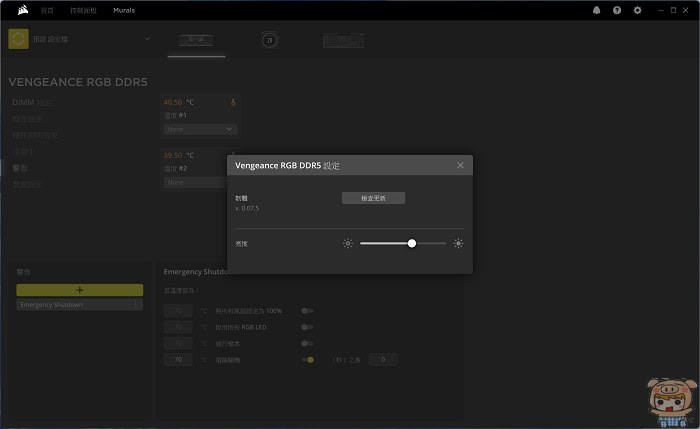The height and width of the screenshot is (429, 700).
Task: Click the 韌體 label in the dialog
Action: pyautogui.click(x=241, y=198)
